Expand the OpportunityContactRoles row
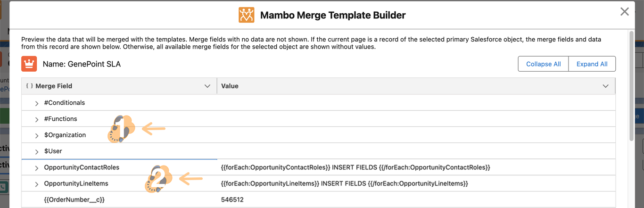 (x=37, y=168)
